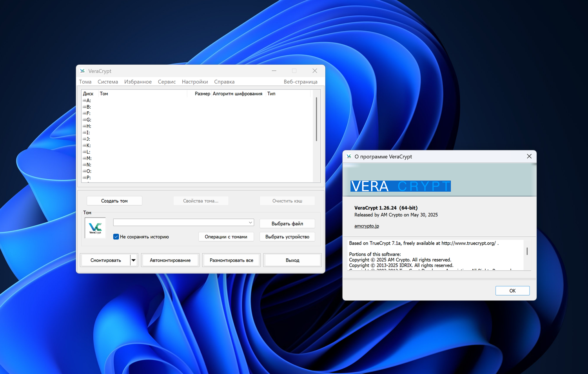This screenshot has height=374, width=588.
Task: Click the Операции с томами button
Action: tap(226, 237)
